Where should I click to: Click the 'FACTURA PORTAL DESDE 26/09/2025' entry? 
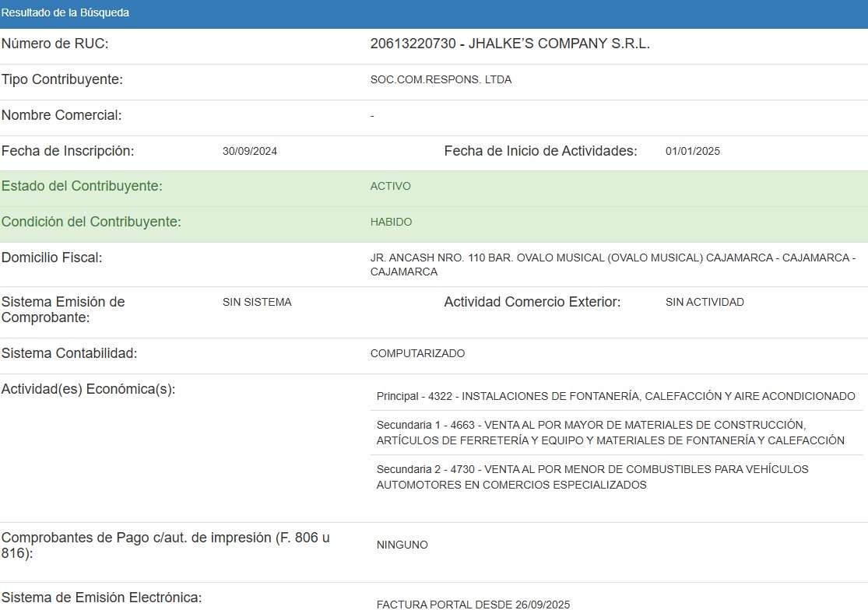coord(473,604)
